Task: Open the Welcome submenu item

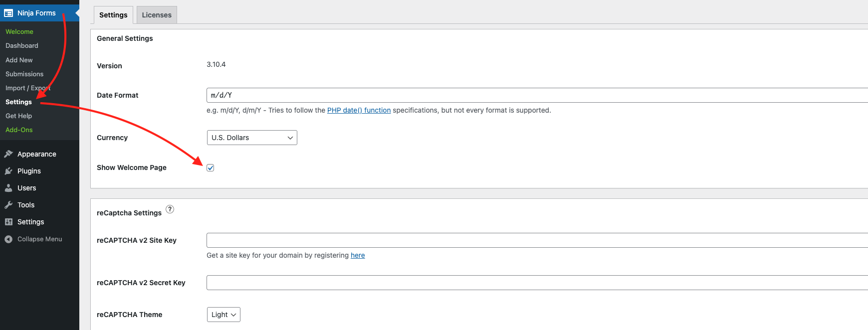Action: [19, 31]
